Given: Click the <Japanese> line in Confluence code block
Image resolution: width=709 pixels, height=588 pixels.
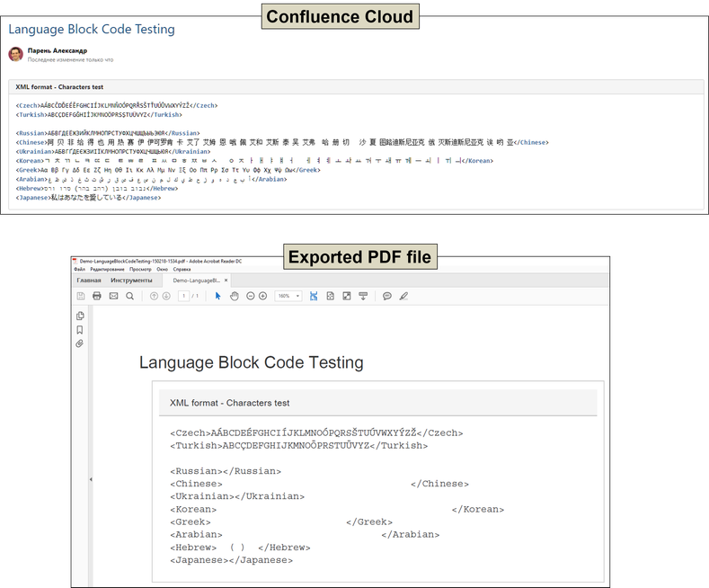Looking at the screenshot, I should (88, 198).
